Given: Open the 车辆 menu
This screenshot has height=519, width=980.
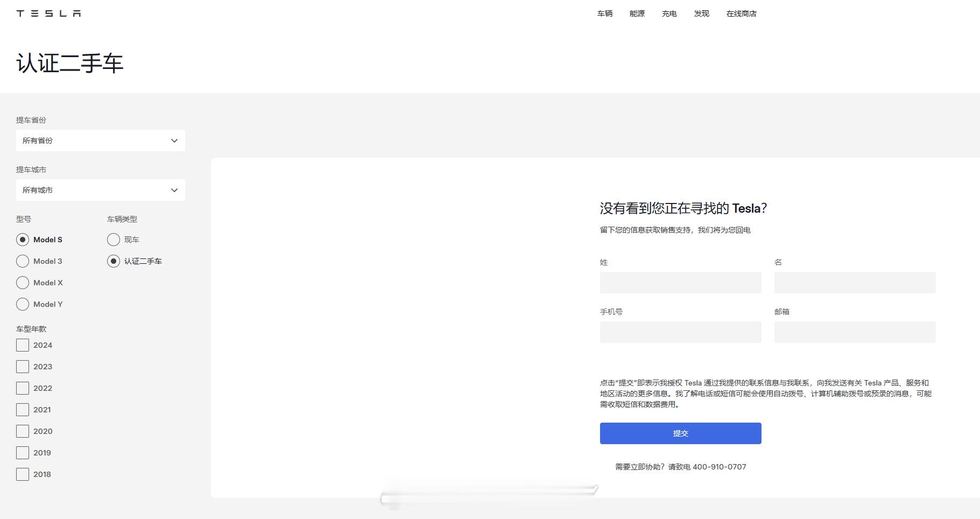Looking at the screenshot, I should (x=605, y=13).
